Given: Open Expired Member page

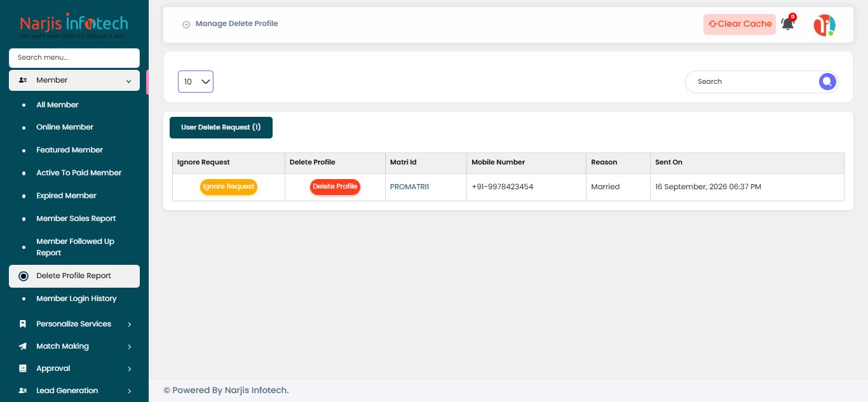Looking at the screenshot, I should click(x=66, y=196).
